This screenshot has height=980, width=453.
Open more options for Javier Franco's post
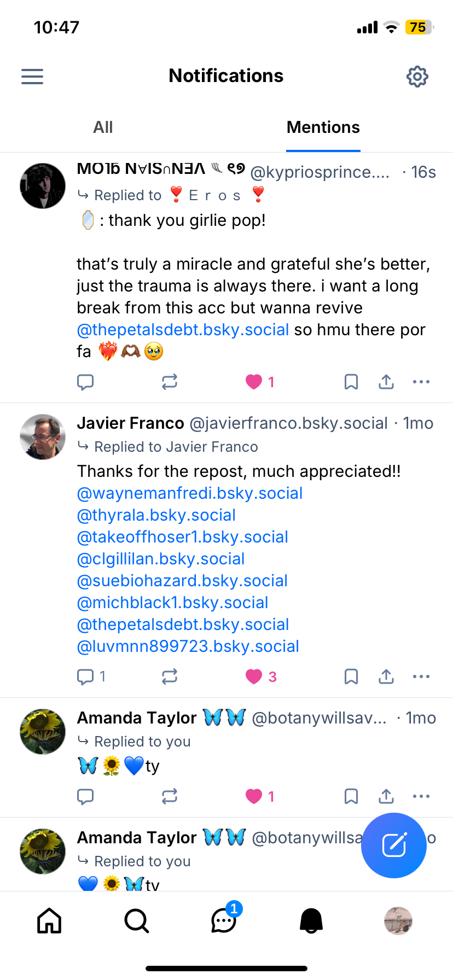pos(421,677)
